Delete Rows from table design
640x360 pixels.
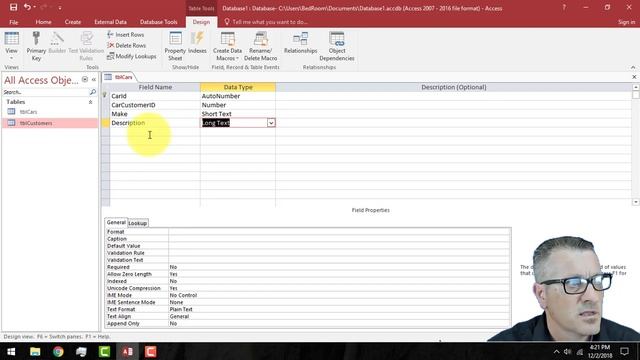[127, 45]
